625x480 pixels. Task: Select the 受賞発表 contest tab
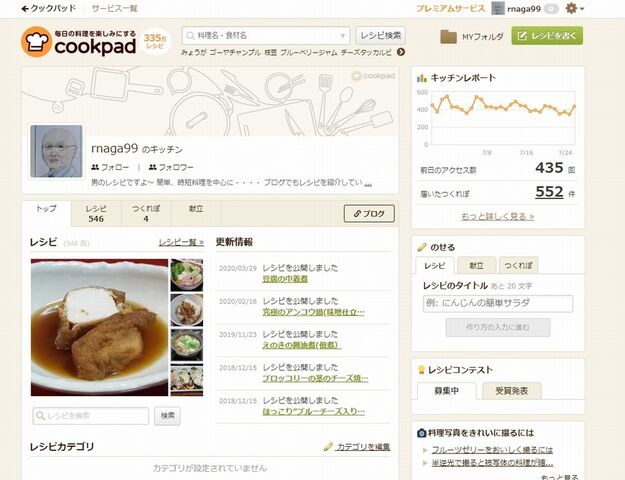(512, 391)
